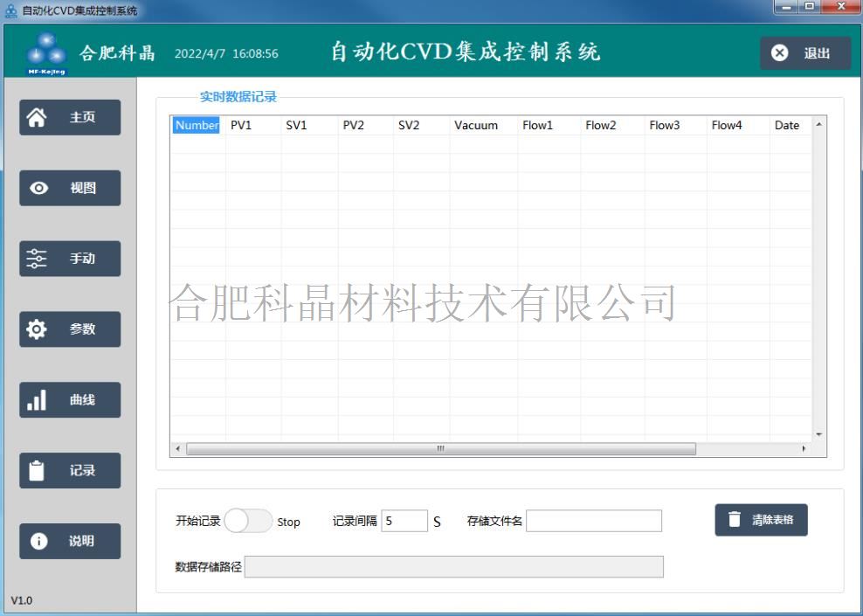Click the vertical scrollbar down arrow

click(818, 434)
